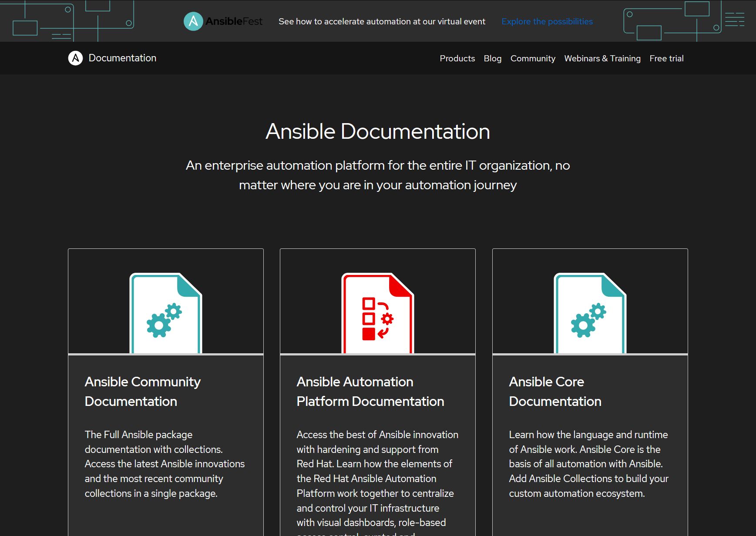Open Webinars & Training
The height and width of the screenshot is (536, 756).
pyautogui.click(x=602, y=58)
